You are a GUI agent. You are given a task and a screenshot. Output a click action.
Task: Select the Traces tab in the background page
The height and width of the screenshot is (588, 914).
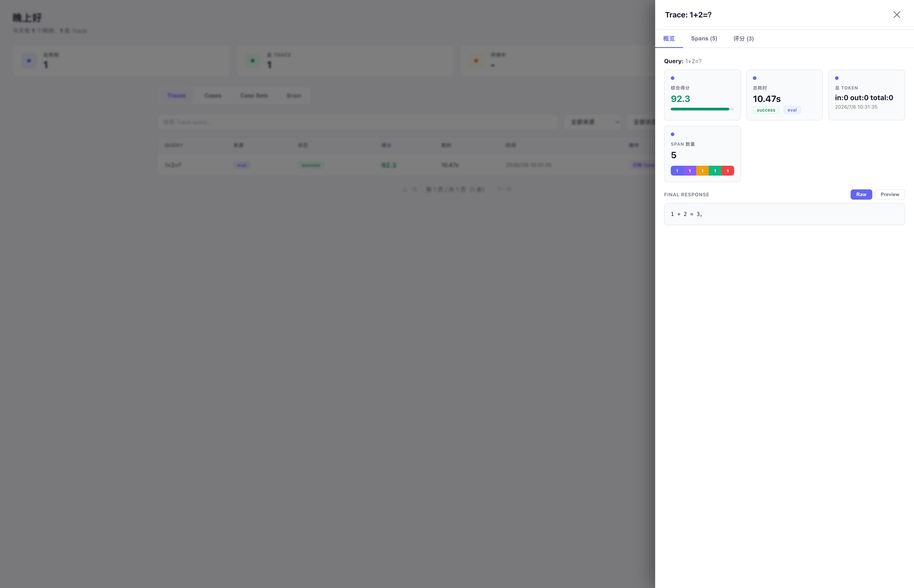pyautogui.click(x=177, y=95)
